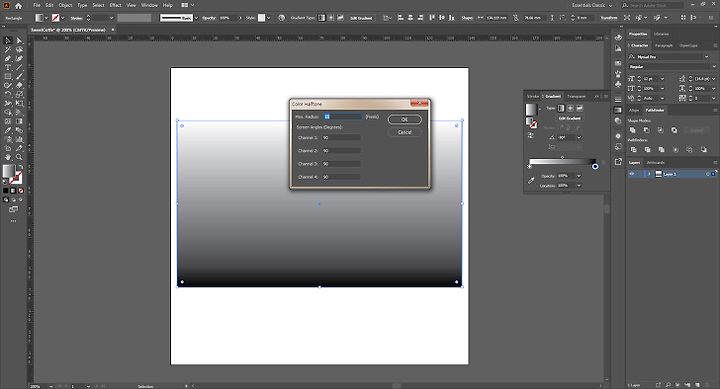Image resolution: width=720 pixels, height=389 pixels.
Task: Select the Magic Wand tool
Action: [x=8, y=50]
